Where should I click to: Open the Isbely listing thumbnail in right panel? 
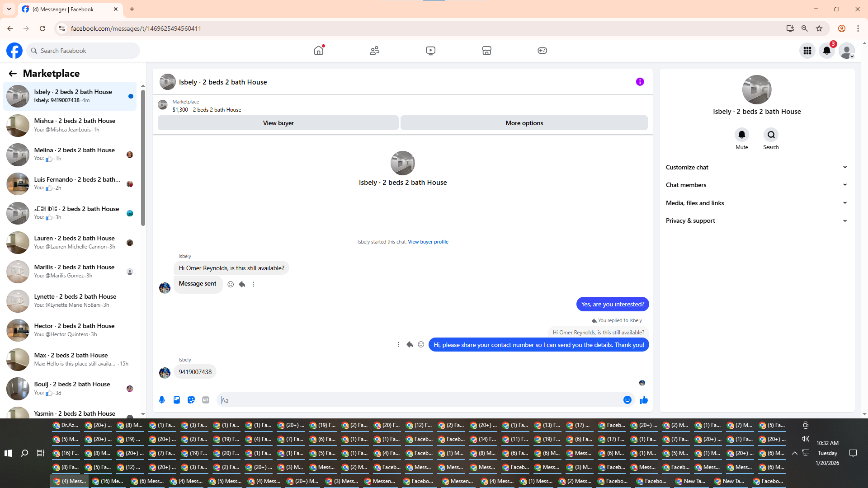[757, 89]
